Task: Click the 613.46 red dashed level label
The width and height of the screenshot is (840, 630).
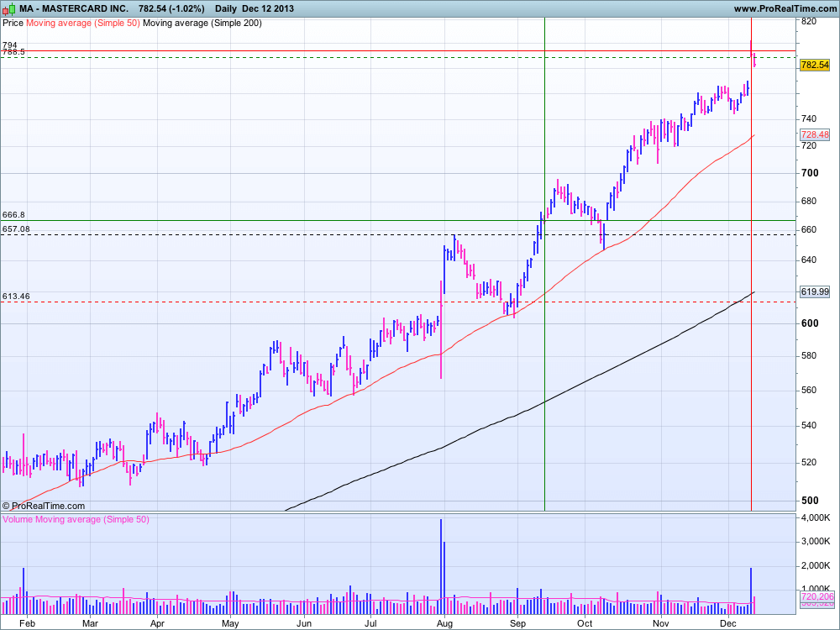Action: (x=16, y=296)
